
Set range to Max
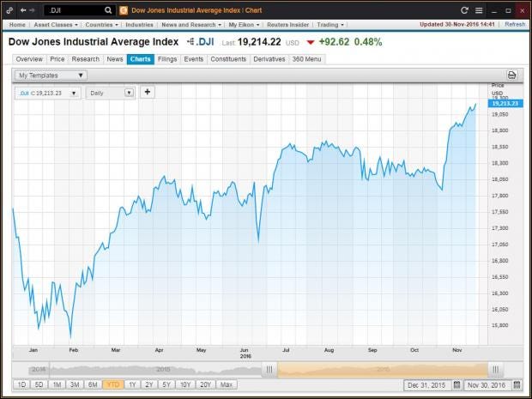(x=227, y=384)
